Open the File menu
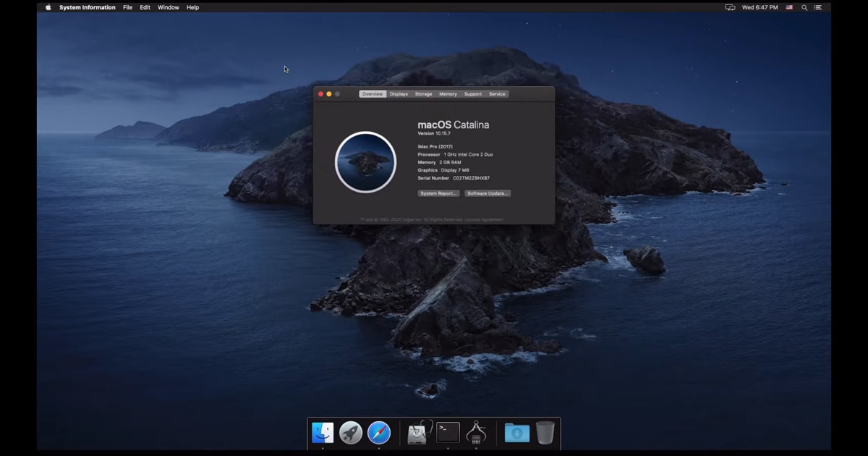 (x=127, y=7)
